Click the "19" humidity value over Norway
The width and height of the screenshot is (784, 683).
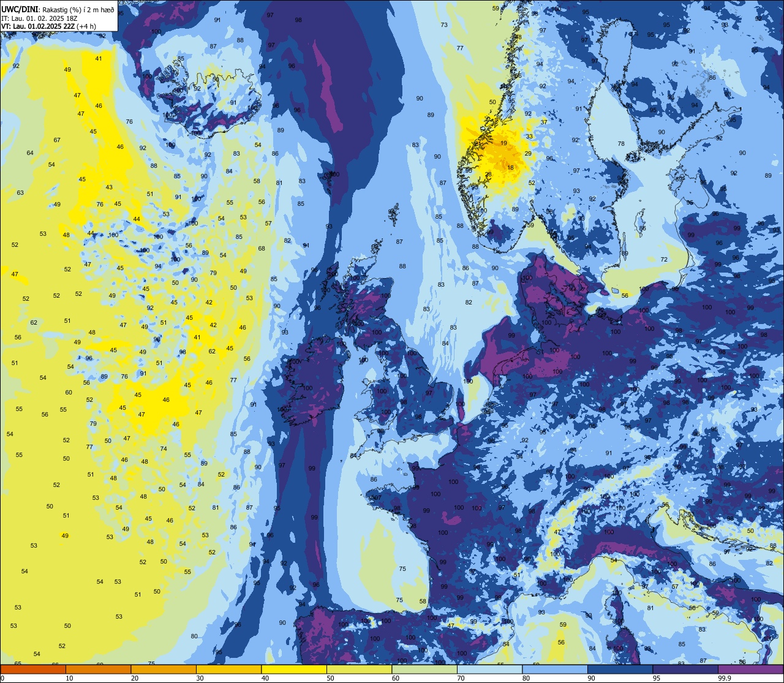503,143
